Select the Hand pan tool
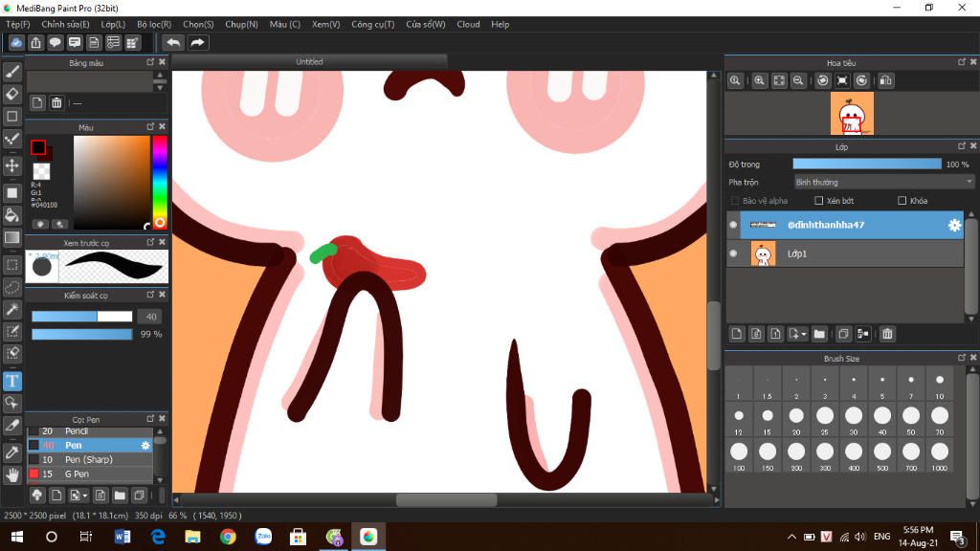The width and height of the screenshot is (980, 551). click(12, 475)
